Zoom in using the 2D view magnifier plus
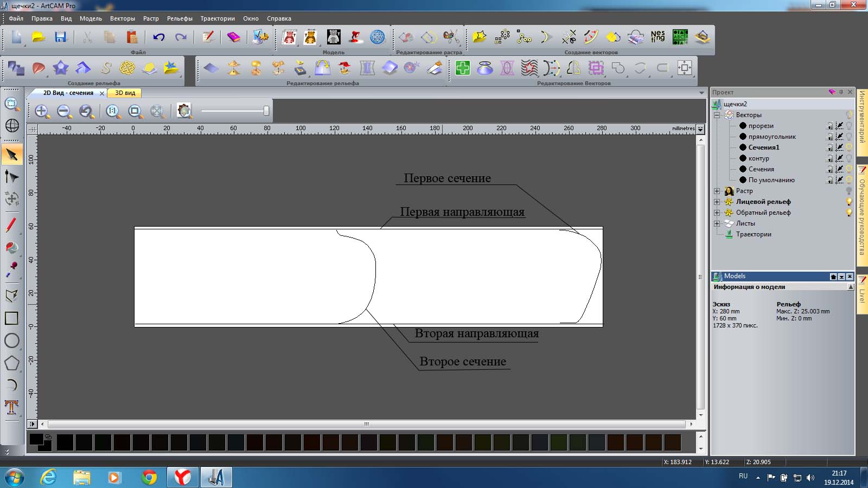Screen dimensions: 868x488 coord(42,111)
